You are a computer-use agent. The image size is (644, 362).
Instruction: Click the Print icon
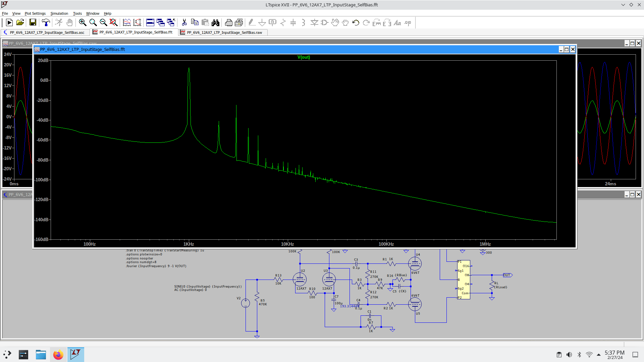pyautogui.click(x=229, y=22)
